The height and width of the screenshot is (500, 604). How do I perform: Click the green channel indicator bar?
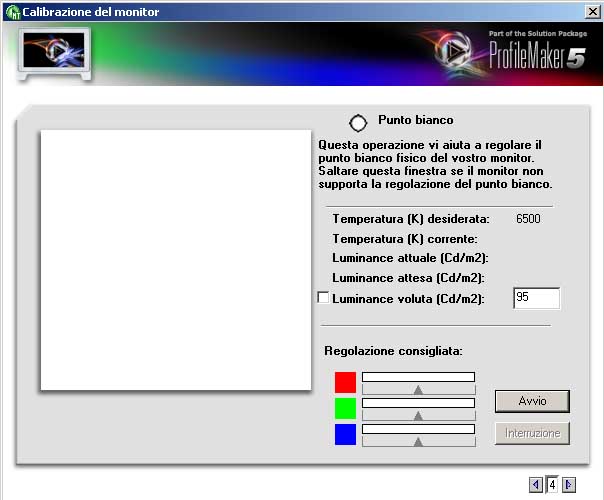tap(418, 403)
